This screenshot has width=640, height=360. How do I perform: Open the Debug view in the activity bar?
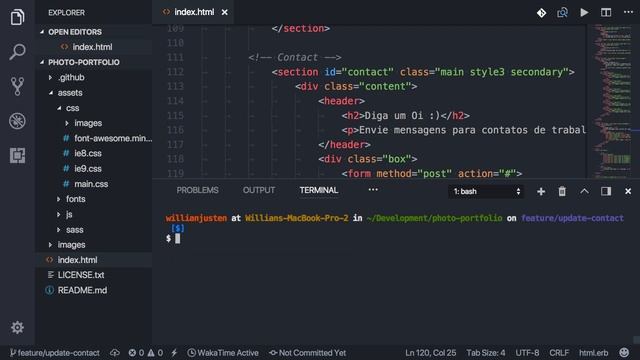tap(17, 121)
